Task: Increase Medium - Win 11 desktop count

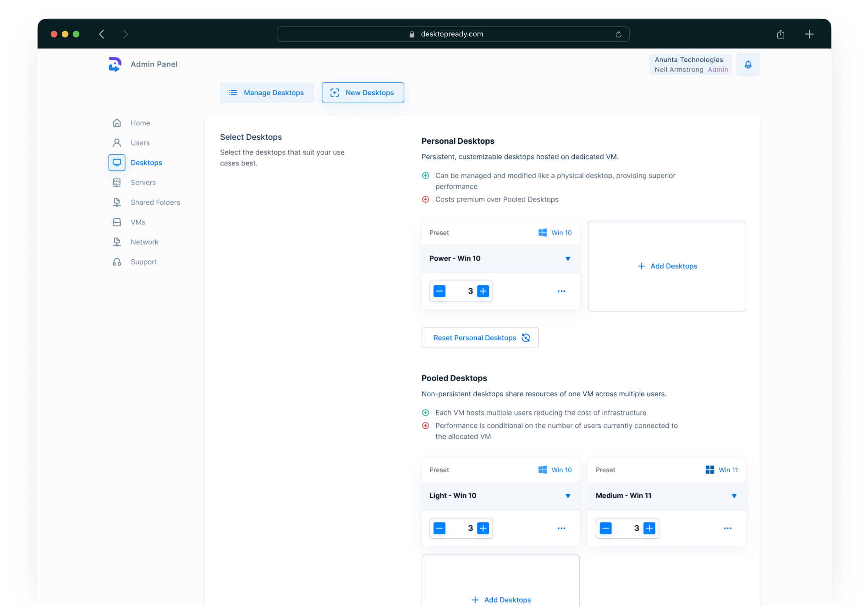Action: 649,528
